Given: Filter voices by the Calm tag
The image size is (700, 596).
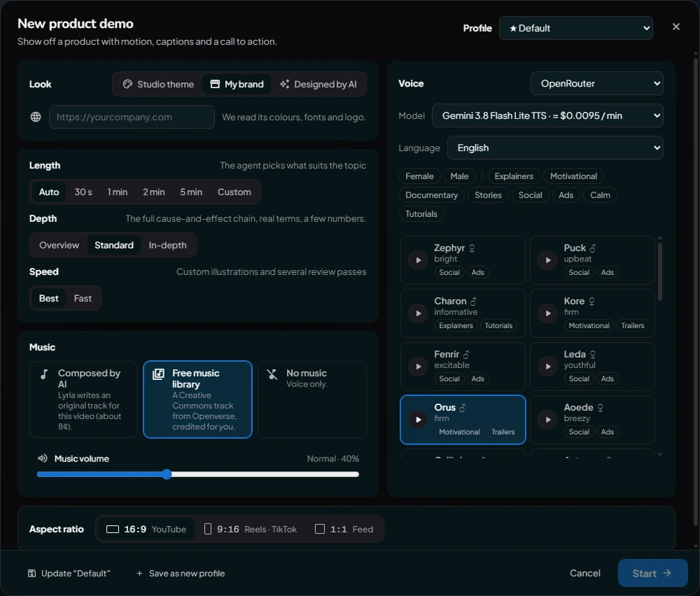Looking at the screenshot, I should (x=600, y=195).
